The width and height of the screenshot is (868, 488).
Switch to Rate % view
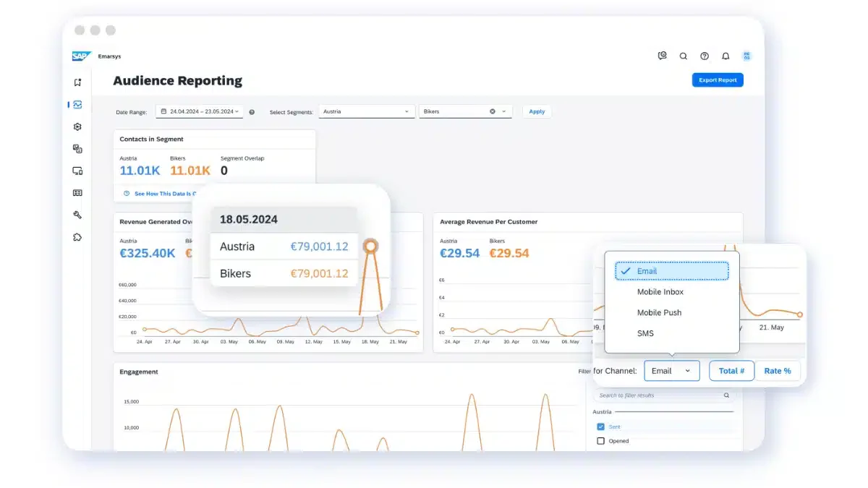click(x=778, y=371)
